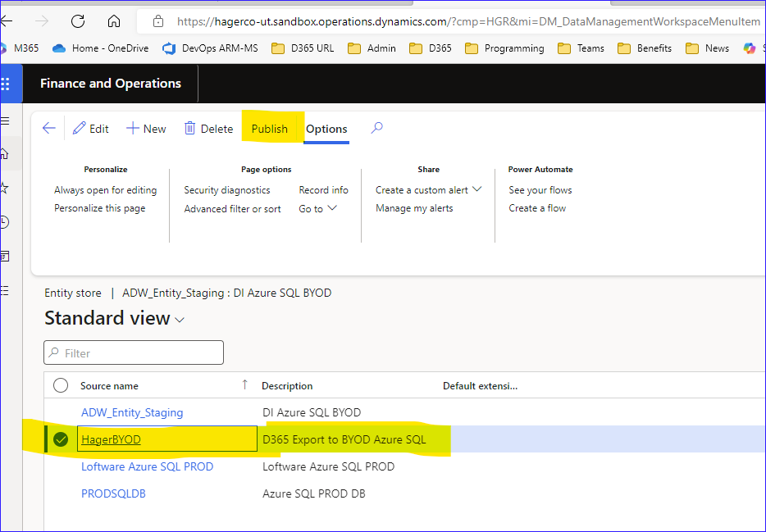Click the Publish button

point(270,129)
